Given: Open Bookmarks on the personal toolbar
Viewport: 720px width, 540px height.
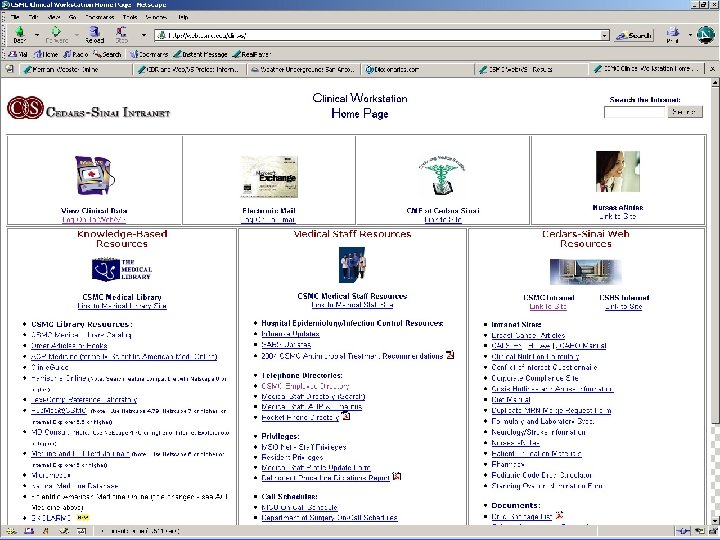Looking at the screenshot, I should (149, 54).
